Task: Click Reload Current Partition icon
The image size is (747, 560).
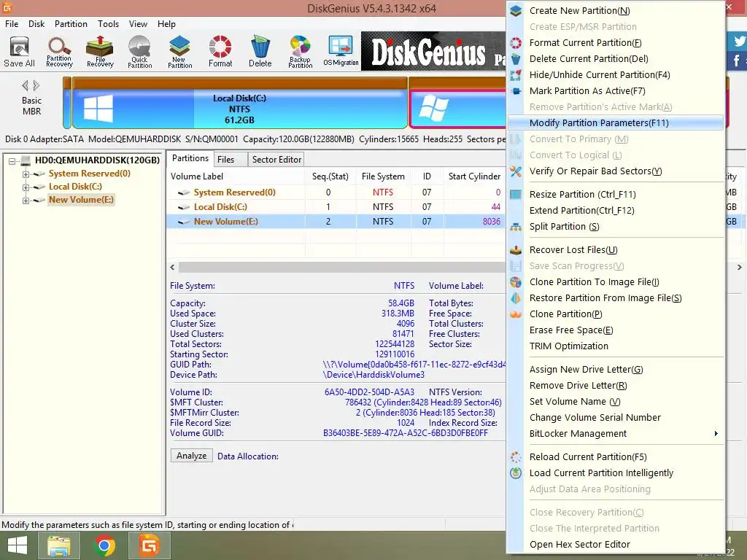Action: click(516, 457)
